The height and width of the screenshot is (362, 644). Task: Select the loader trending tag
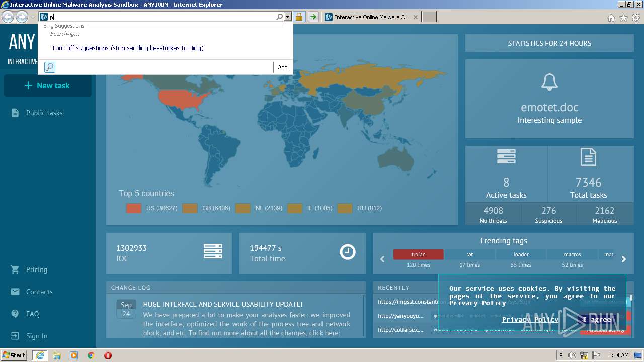[x=521, y=254]
